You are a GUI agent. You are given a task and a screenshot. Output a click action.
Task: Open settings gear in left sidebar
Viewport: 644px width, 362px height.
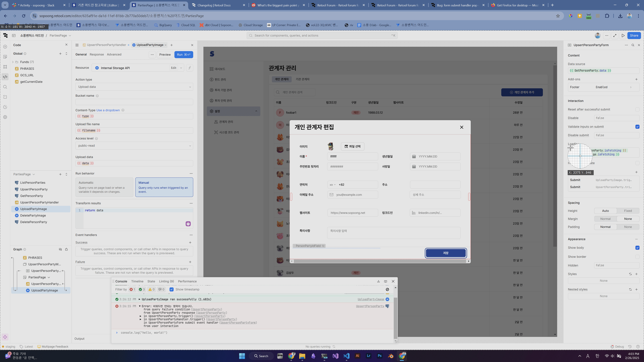(x=5, y=117)
